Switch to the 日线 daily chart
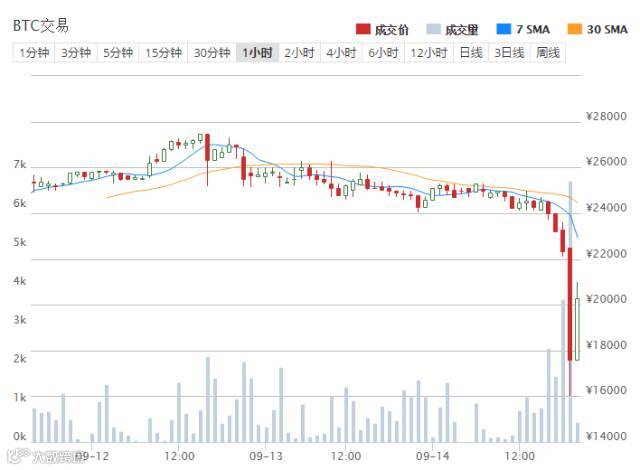 [x=471, y=53]
